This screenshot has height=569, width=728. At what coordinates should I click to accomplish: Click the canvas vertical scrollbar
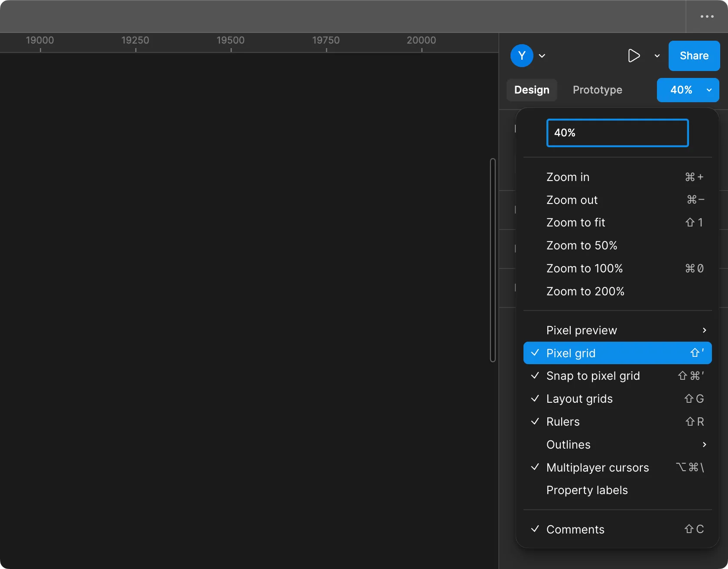(x=493, y=260)
